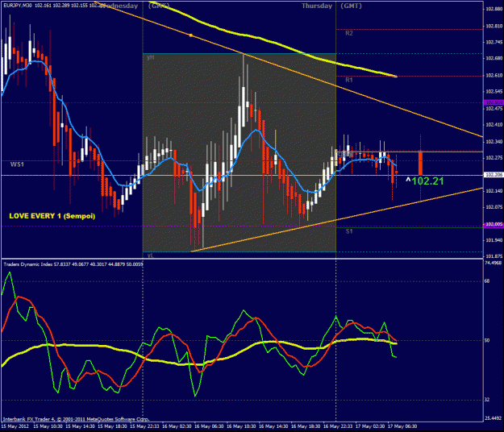Click the 102.410 price scale value
504x432 pixels.
[494, 125]
